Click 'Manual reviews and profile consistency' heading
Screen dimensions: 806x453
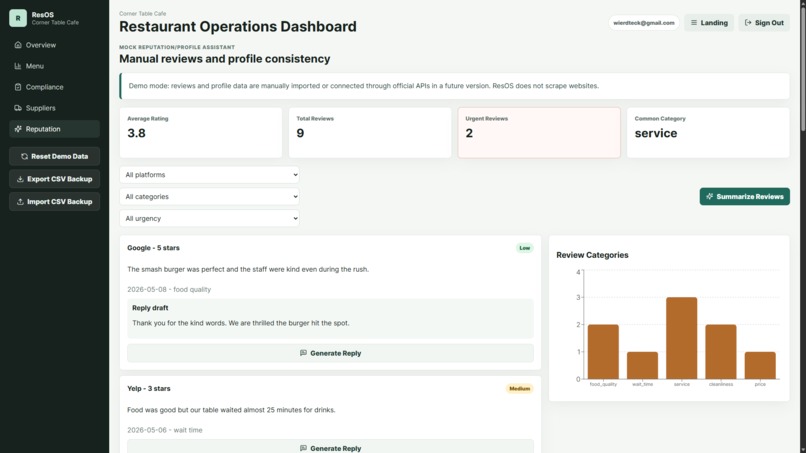(225, 59)
